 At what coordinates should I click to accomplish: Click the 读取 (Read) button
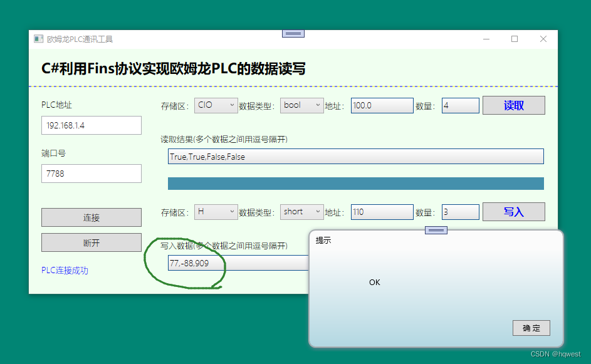(x=514, y=105)
